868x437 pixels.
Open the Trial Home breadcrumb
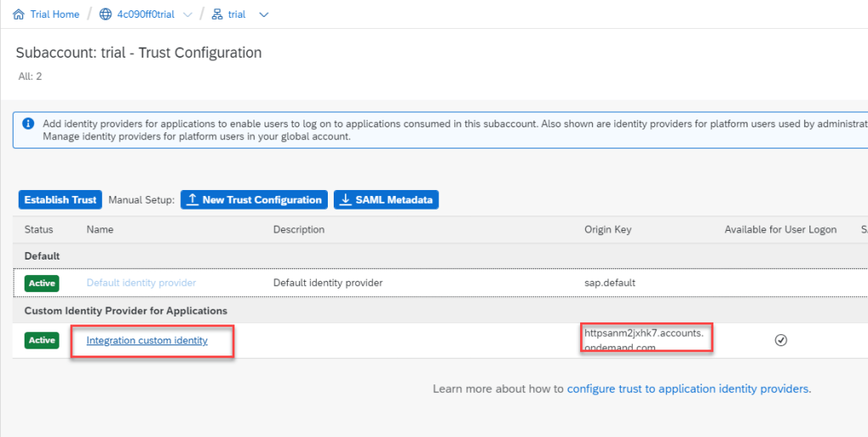[54, 14]
